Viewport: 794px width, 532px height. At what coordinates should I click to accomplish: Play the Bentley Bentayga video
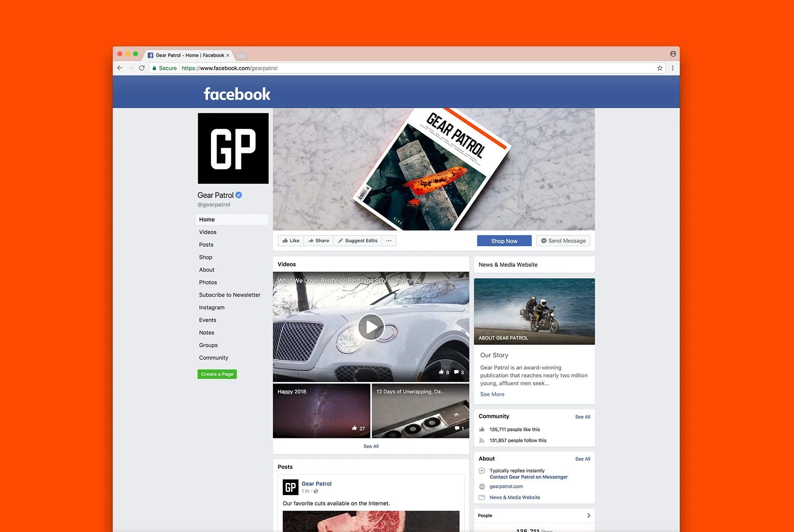coord(371,327)
